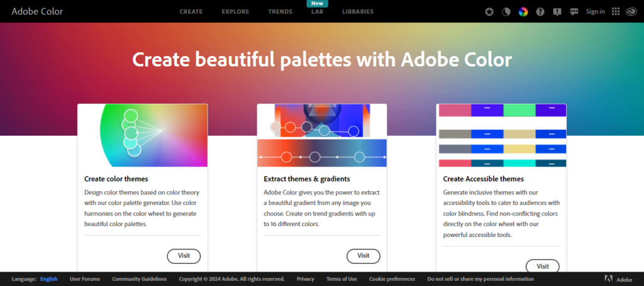Click the star icon in header

(490, 11)
